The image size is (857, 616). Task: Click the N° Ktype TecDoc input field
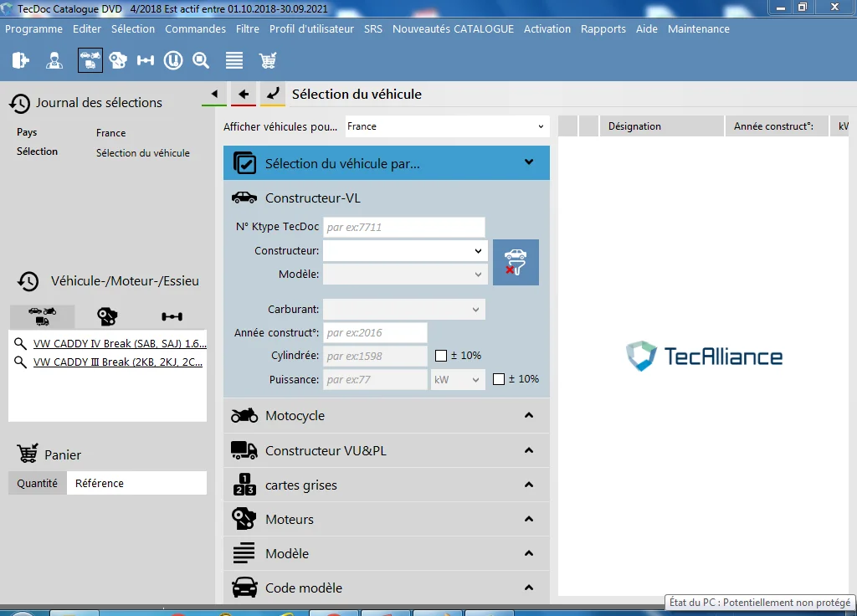(404, 228)
